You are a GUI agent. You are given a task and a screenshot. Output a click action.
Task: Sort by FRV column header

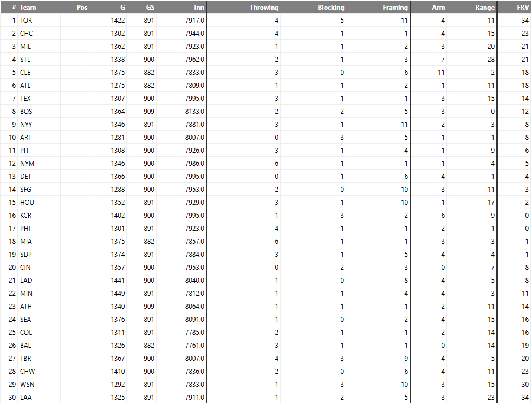coord(522,8)
